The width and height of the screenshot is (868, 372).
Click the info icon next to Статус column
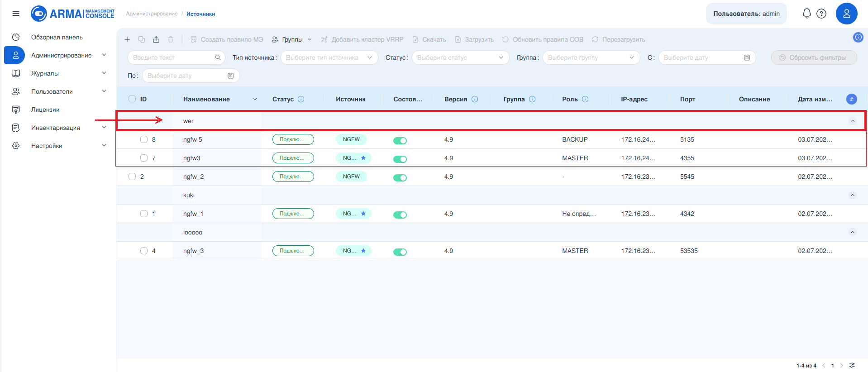(x=301, y=99)
